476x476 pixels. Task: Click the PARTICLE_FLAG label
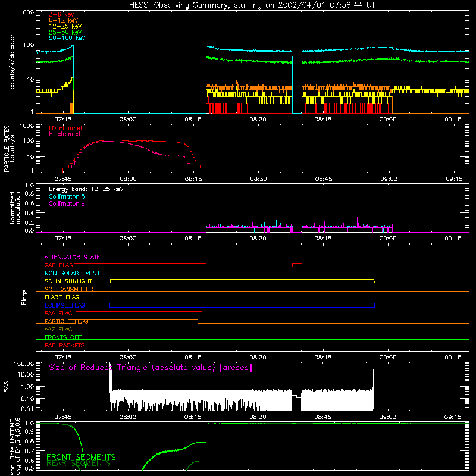click(67, 321)
